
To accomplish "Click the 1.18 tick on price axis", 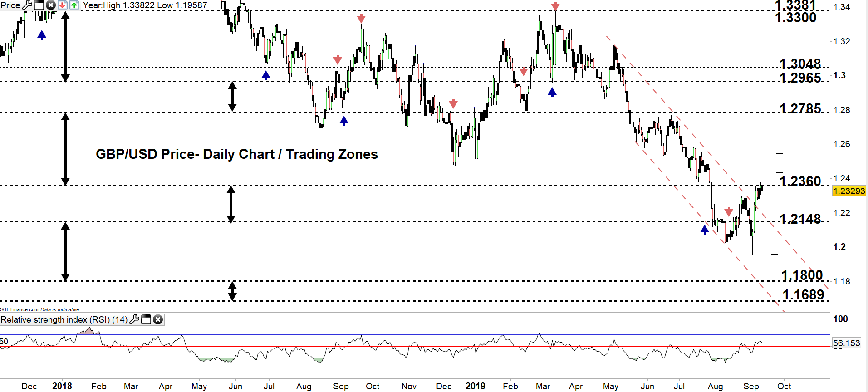I will click(x=842, y=281).
